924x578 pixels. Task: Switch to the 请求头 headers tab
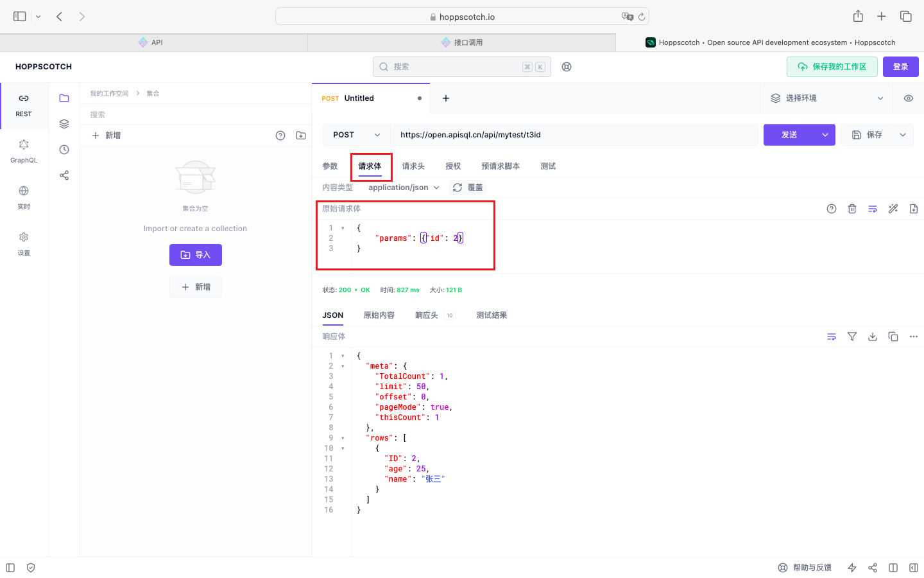413,166
